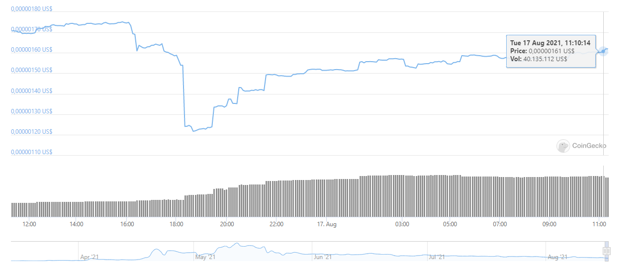The image size is (644, 270).
Task: Click "Jun '21" in the range navigator
Action: click(x=323, y=257)
